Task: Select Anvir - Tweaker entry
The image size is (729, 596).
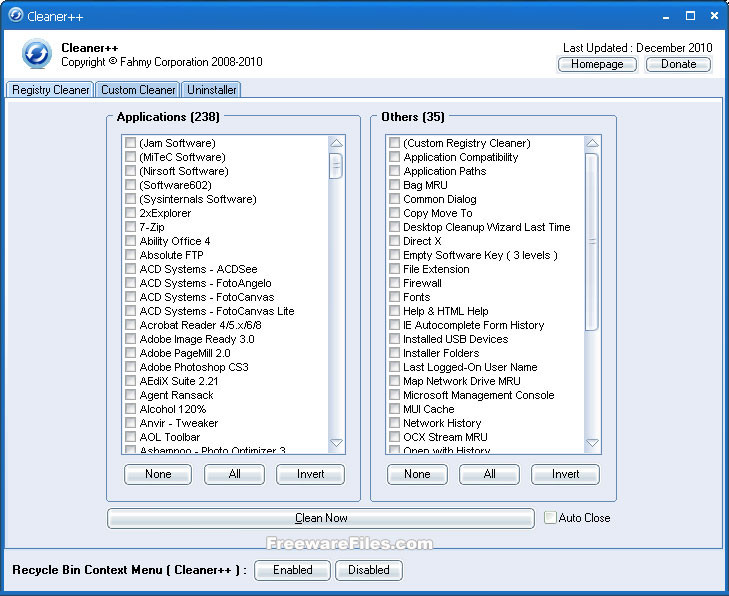Action: (179, 423)
